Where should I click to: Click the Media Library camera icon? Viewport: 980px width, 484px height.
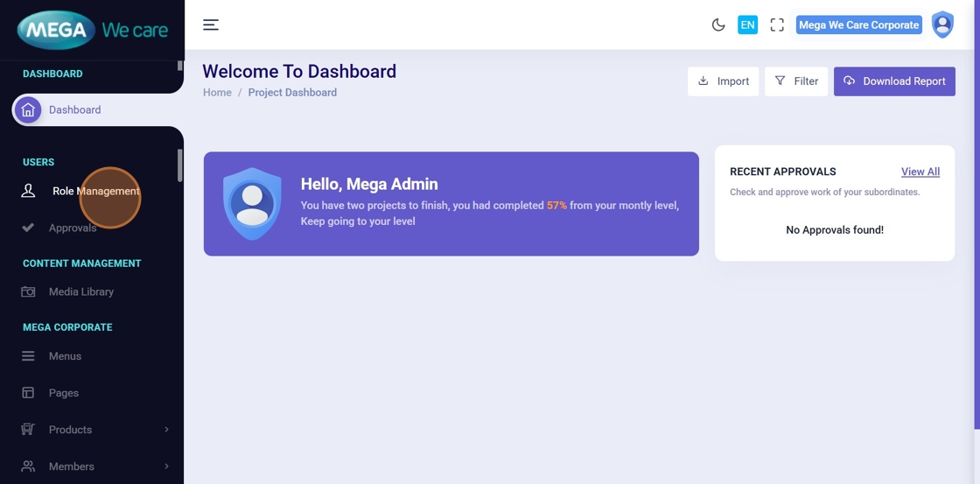28,291
